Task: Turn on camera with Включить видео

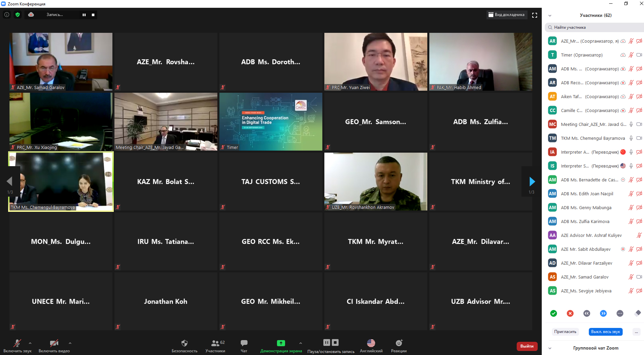Action: (54, 343)
